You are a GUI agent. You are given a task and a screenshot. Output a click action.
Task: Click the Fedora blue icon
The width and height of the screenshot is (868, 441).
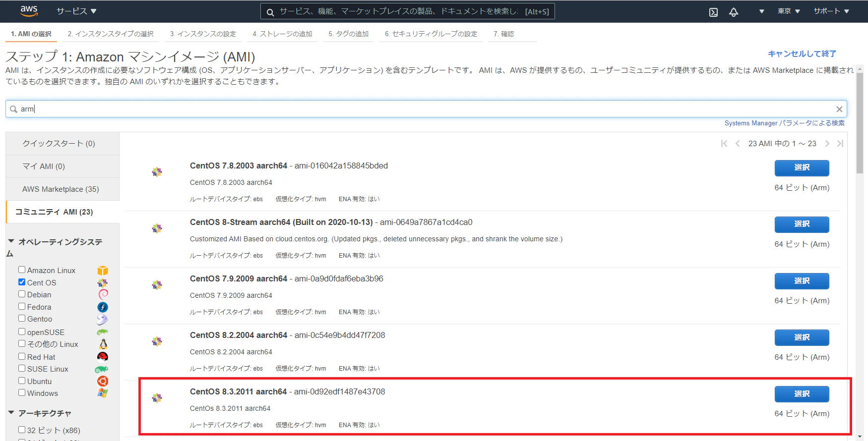coord(103,307)
